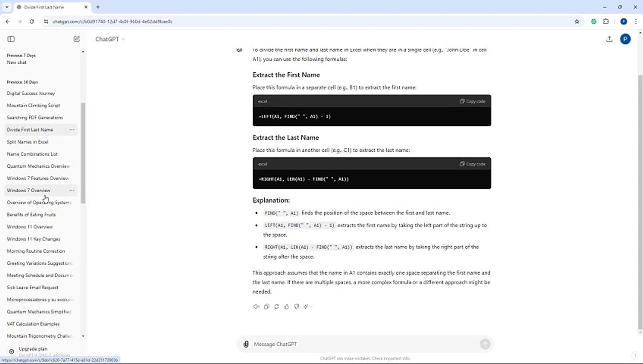Copy the response with copy icon
The height and width of the screenshot is (364, 643).
pos(266,306)
